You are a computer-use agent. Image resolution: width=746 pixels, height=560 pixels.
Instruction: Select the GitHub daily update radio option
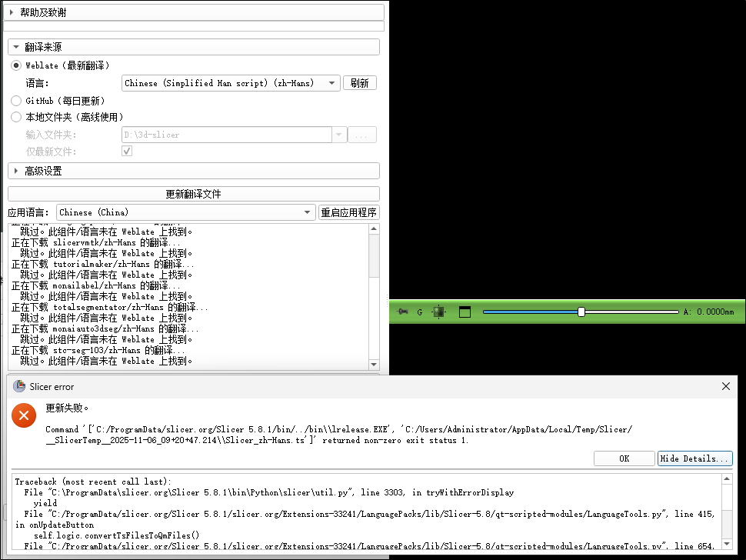click(x=16, y=101)
